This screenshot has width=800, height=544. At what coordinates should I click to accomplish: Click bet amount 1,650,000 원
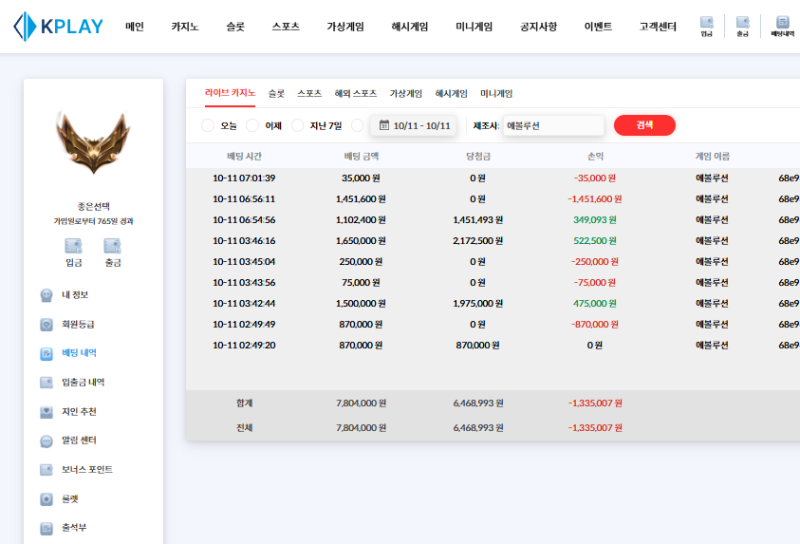tap(361, 241)
